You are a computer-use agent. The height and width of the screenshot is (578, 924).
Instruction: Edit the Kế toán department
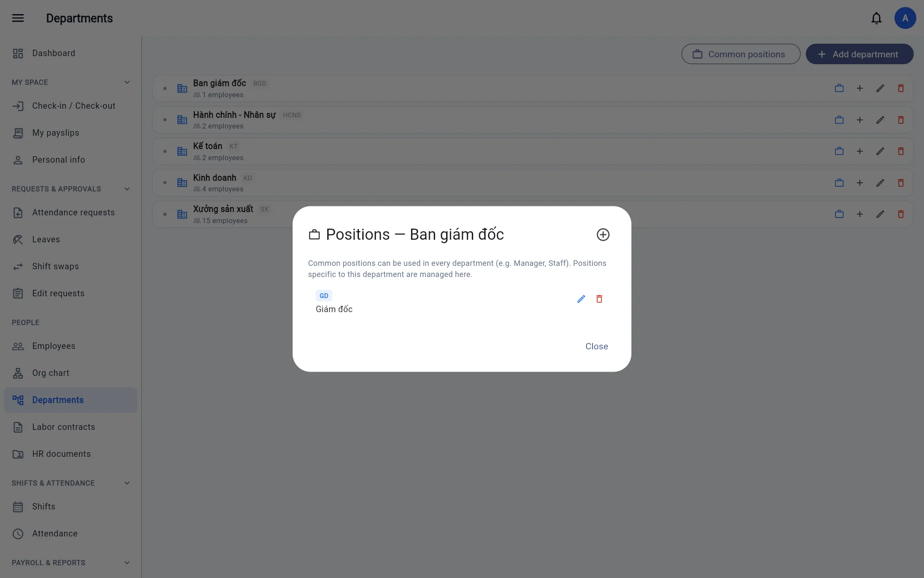[880, 151]
